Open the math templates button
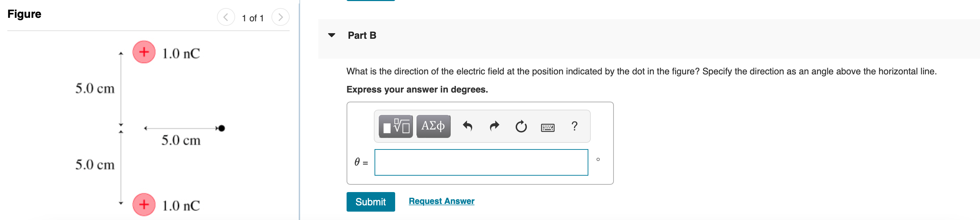980x220 pixels. point(395,126)
